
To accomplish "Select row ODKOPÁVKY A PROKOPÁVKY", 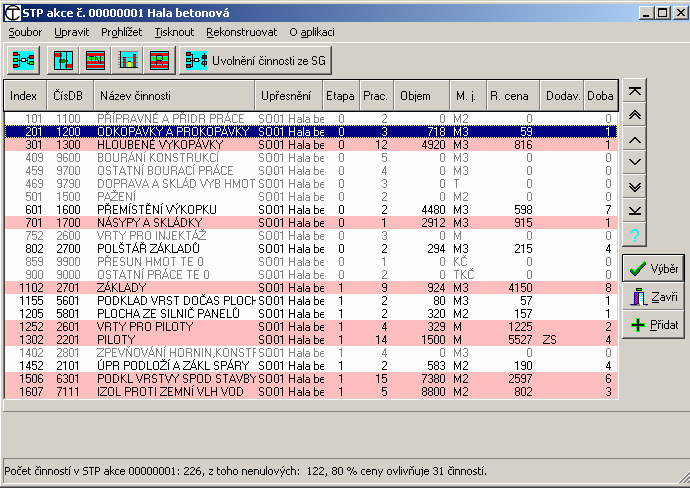I will pyautogui.click(x=311, y=132).
